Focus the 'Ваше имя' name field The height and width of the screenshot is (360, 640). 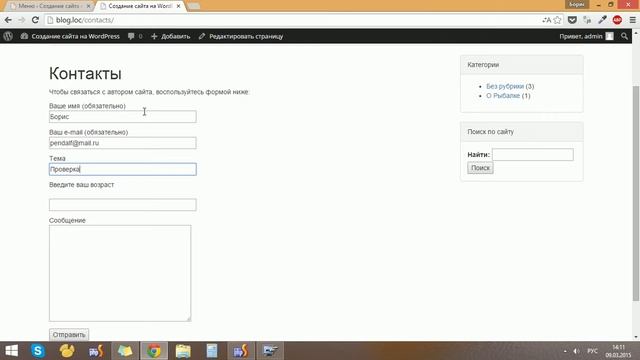(122, 117)
